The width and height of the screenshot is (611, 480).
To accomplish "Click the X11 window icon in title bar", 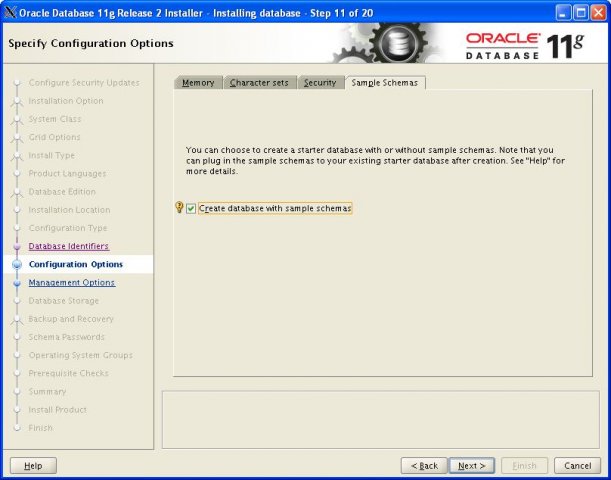I will tap(11, 13).
